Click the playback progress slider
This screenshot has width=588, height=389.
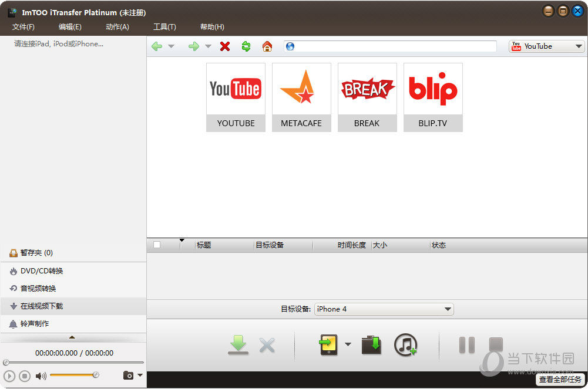point(74,363)
